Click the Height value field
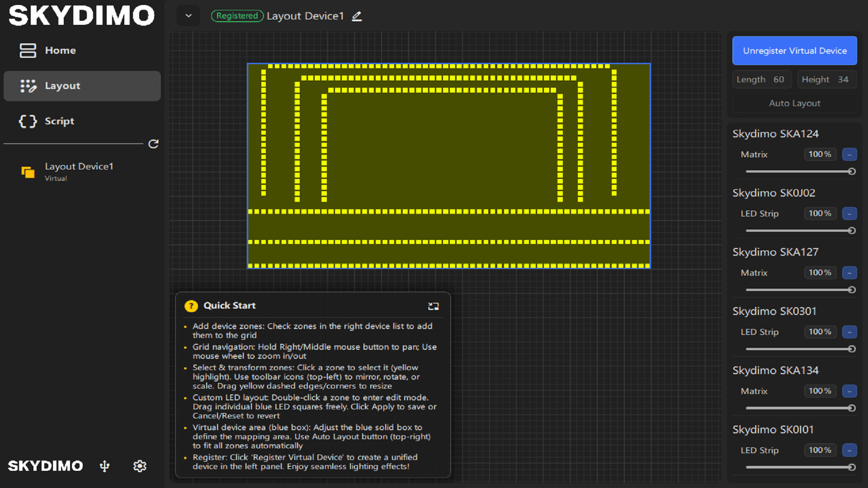Viewport: 868px width, 488px height. coord(827,79)
